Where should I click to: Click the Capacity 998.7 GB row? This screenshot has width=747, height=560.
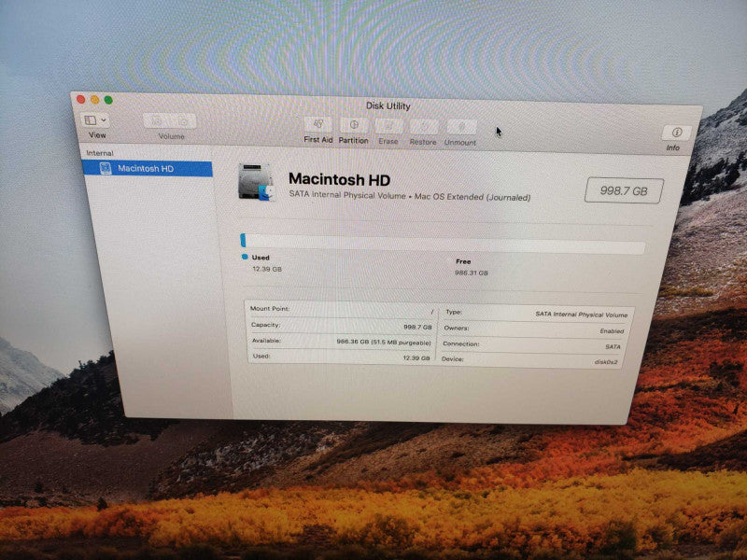341,326
